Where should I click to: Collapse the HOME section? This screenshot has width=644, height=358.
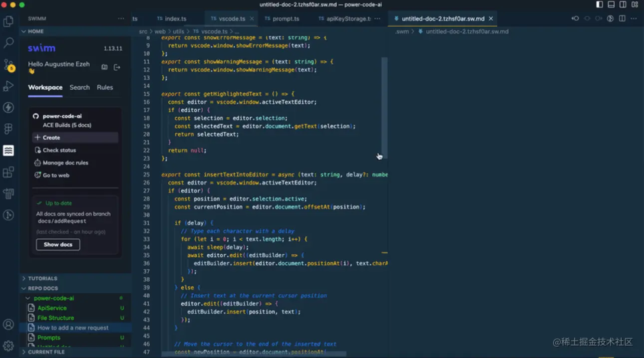click(75, 31)
